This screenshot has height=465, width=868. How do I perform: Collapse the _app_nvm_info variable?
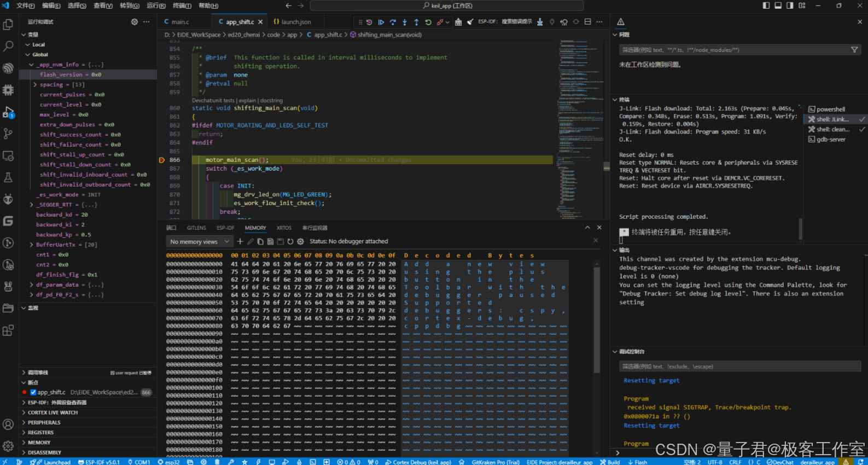click(31, 65)
